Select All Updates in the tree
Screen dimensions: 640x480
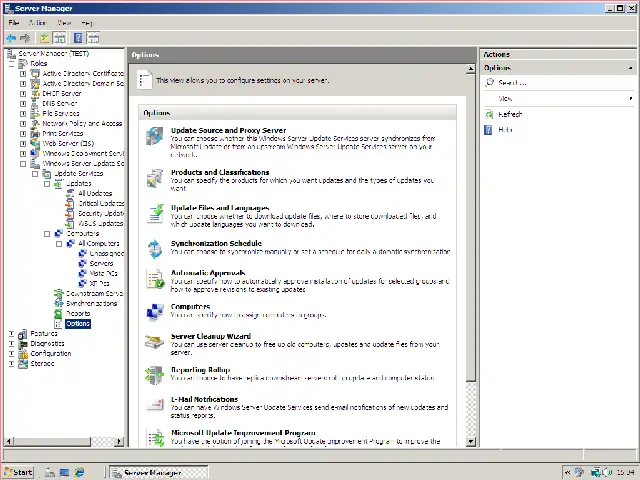point(95,193)
